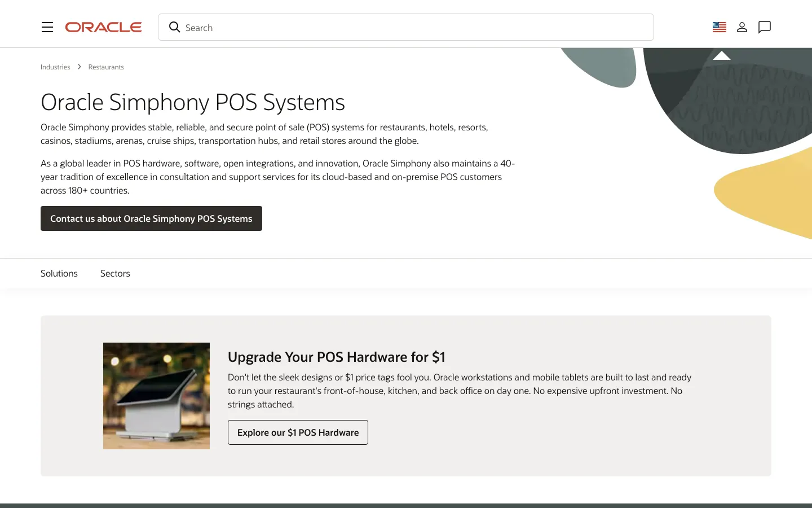Image resolution: width=812 pixels, height=508 pixels.
Task: Switch to the Solutions tab
Action: [59, 273]
